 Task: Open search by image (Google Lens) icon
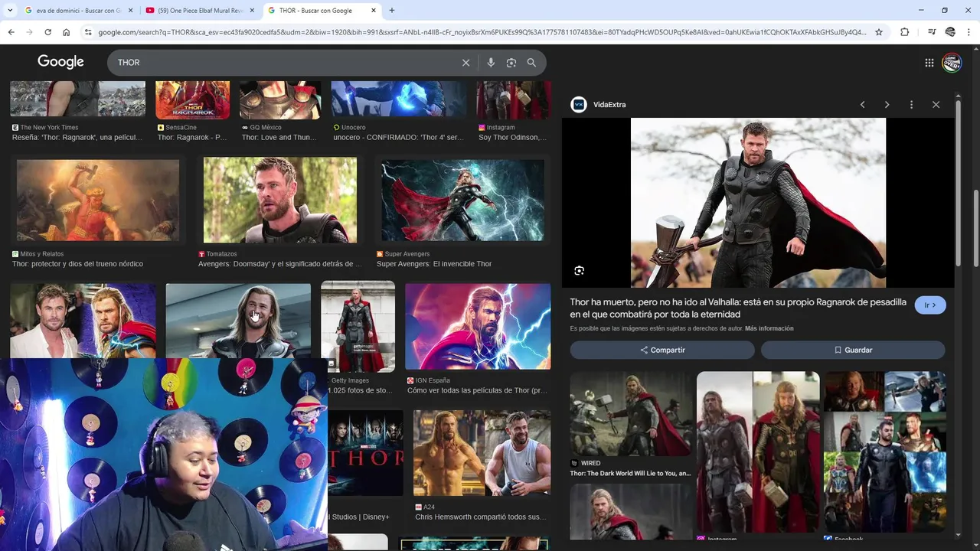click(511, 63)
